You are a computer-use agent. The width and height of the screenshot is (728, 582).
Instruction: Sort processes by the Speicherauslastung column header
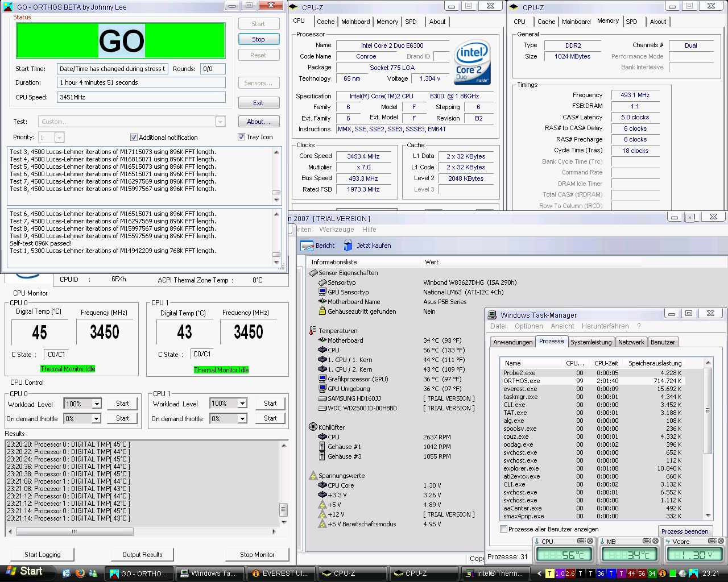[x=655, y=363]
